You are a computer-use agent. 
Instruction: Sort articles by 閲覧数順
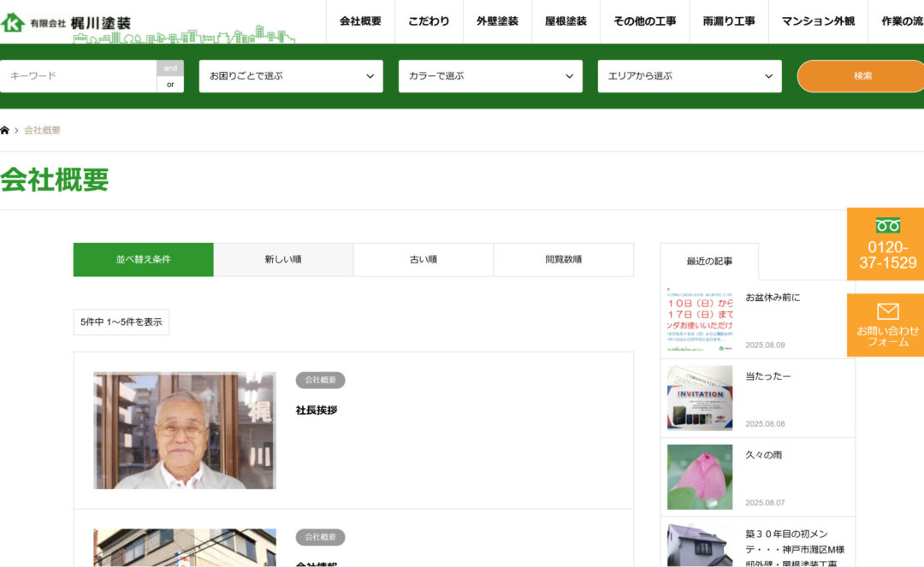[x=563, y=260]
